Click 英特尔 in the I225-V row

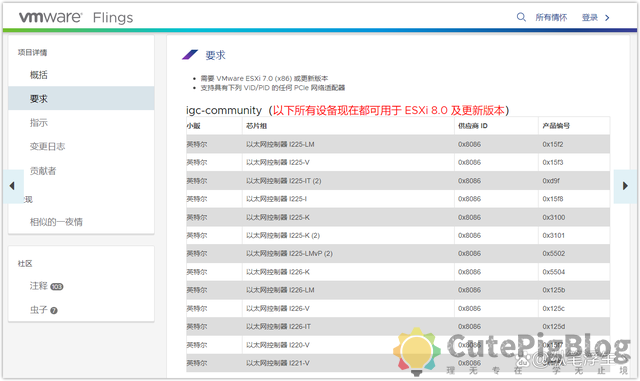(x=197, y=162)
